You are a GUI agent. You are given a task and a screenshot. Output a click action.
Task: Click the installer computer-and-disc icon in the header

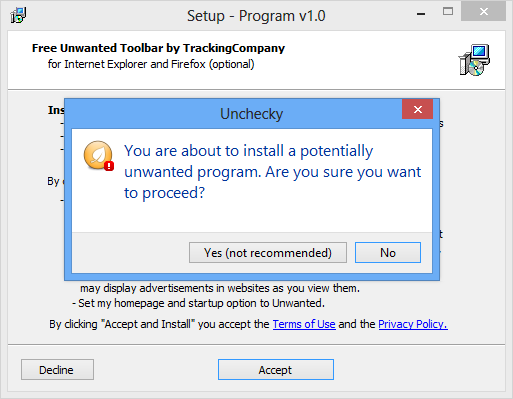474,60
